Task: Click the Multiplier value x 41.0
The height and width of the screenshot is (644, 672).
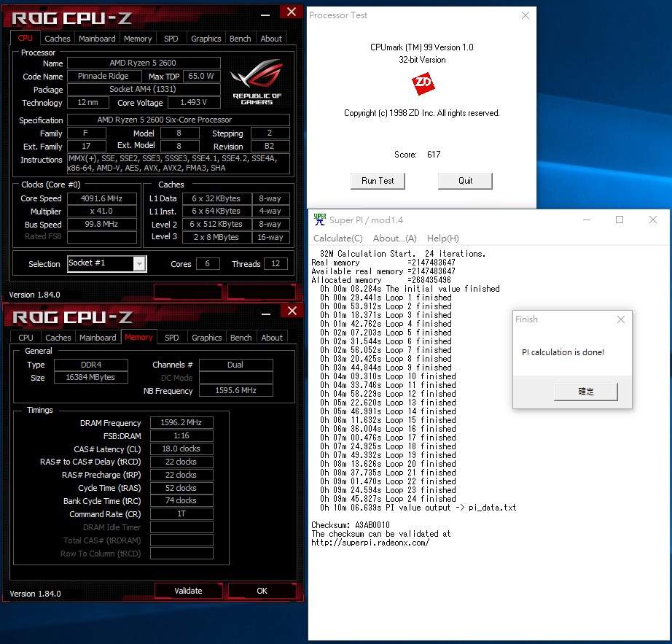Action: click(101, 212)
